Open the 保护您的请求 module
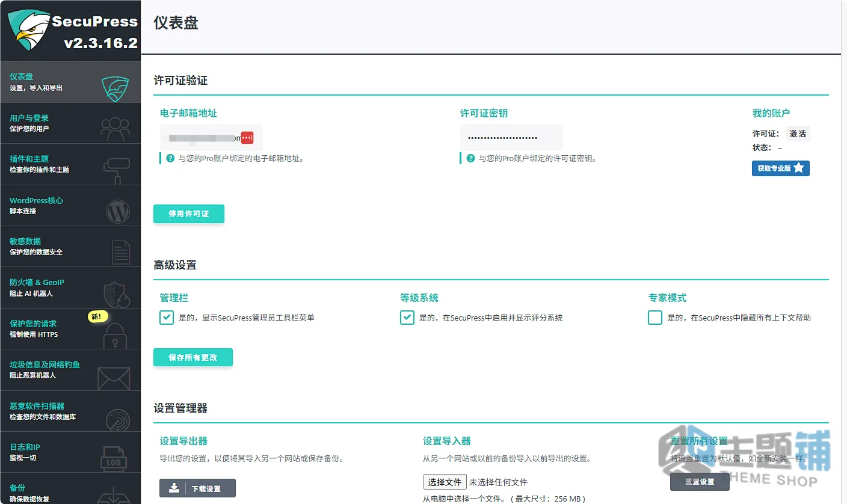The width and height of the screenshot is (847, 504). pyautogui.click(x=70, y=329)
